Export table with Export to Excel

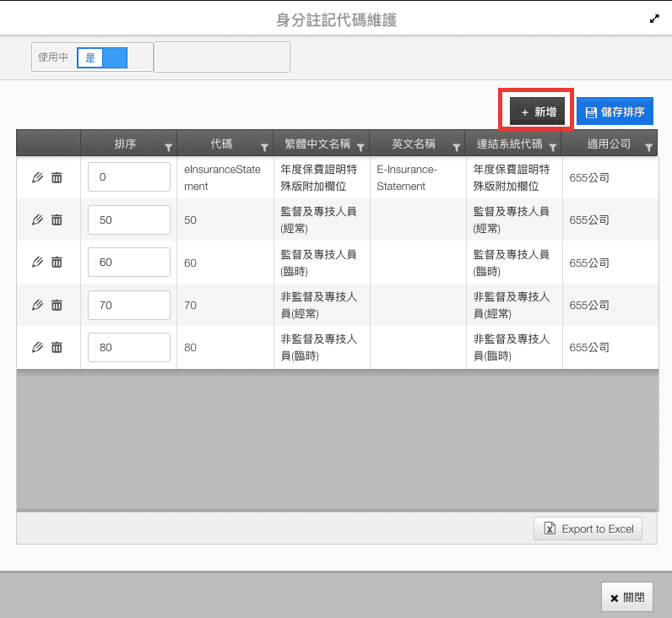pos(588,529)
